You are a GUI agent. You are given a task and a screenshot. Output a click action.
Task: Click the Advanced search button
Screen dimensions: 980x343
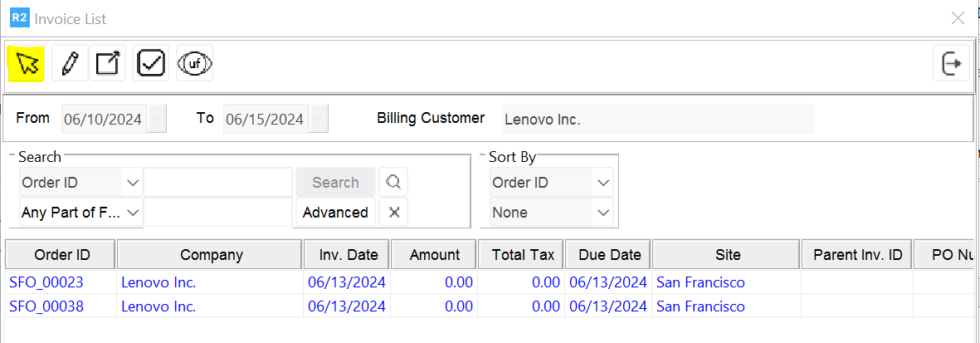point(335,213)
